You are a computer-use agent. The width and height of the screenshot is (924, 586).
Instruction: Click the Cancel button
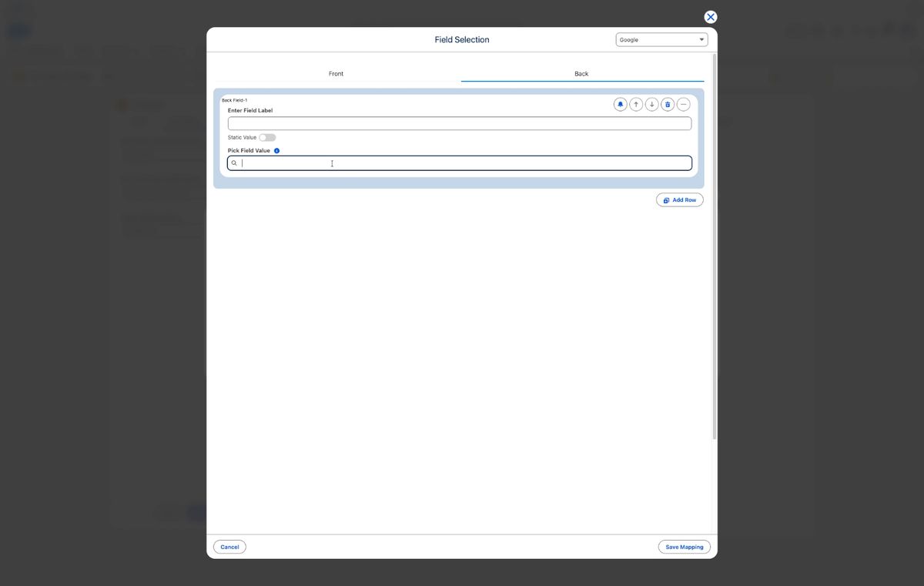pyautogui.click(x=229, y=547)
